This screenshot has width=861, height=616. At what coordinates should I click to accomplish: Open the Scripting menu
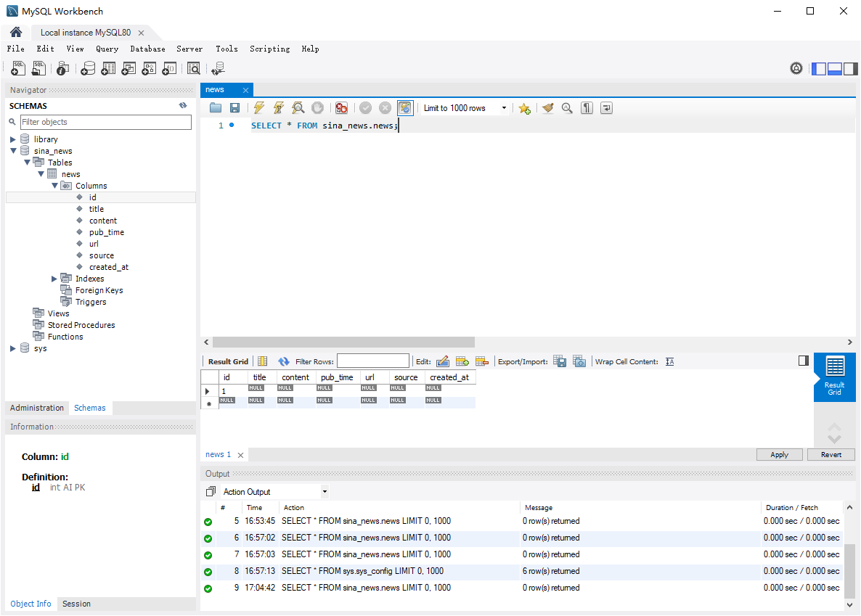(269, 49)
